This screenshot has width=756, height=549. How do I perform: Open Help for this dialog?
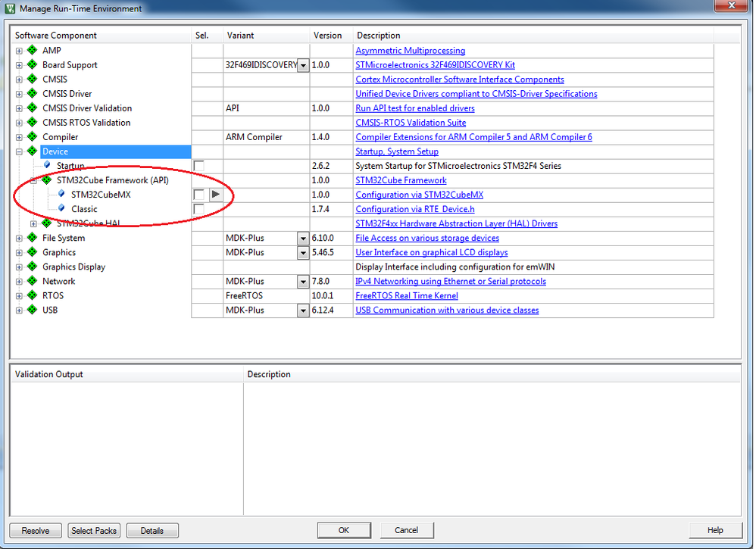(x=716, y=530)
